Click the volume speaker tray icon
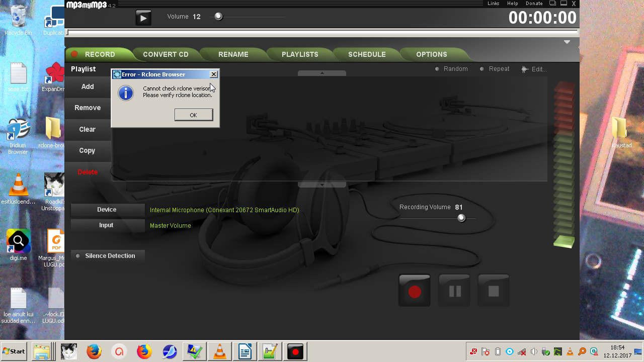This screenshot has width=644, height=362. point(534,351)
